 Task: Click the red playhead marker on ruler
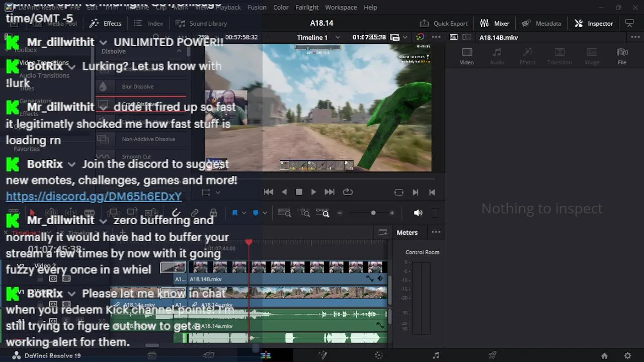pos(249,242)
